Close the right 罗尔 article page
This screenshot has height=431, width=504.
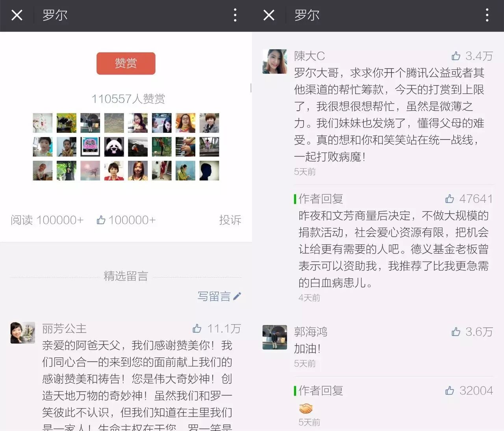coord(269,15)
